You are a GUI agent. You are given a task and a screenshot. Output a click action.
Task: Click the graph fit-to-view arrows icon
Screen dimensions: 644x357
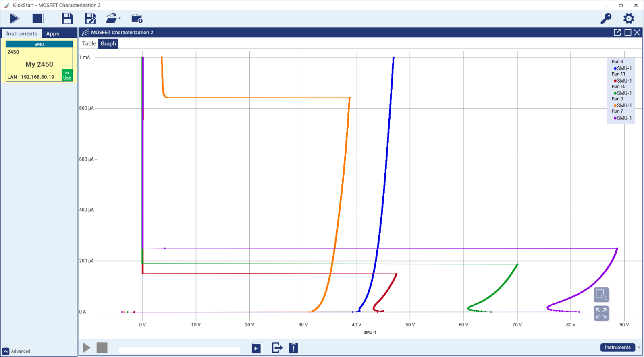601,313
